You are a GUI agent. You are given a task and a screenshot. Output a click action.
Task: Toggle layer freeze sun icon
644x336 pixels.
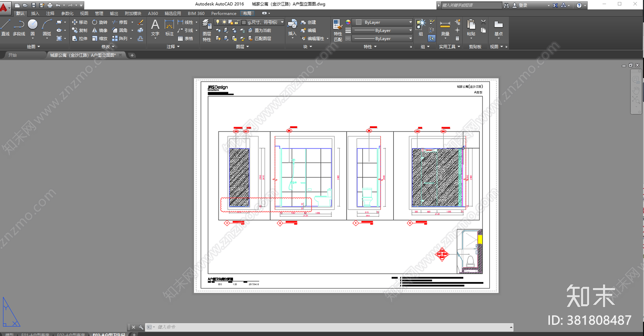pyautogui.click(x=224, y=22)
